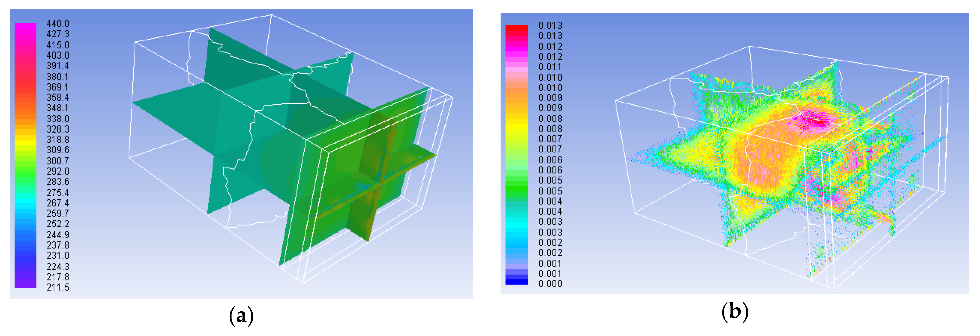Click the 391.4 legend label
Image resolution: width=980 pixels, height=336 pixels.
(58, 66)
